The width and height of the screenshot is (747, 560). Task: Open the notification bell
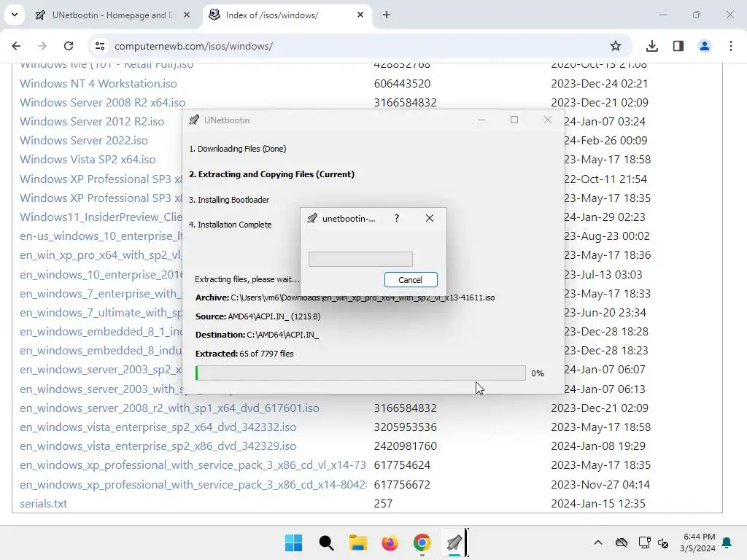pyautogui.click(x=727, y=542)
